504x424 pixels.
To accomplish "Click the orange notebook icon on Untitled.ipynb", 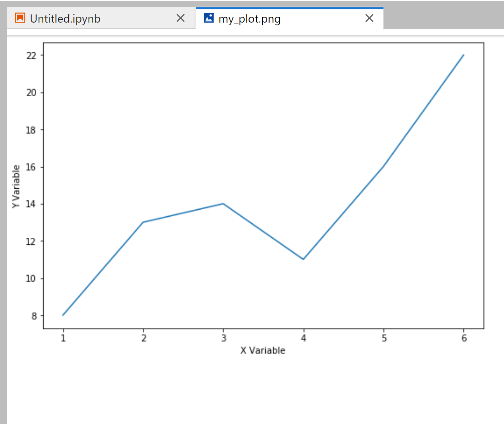I will click(x=20, y=18).
